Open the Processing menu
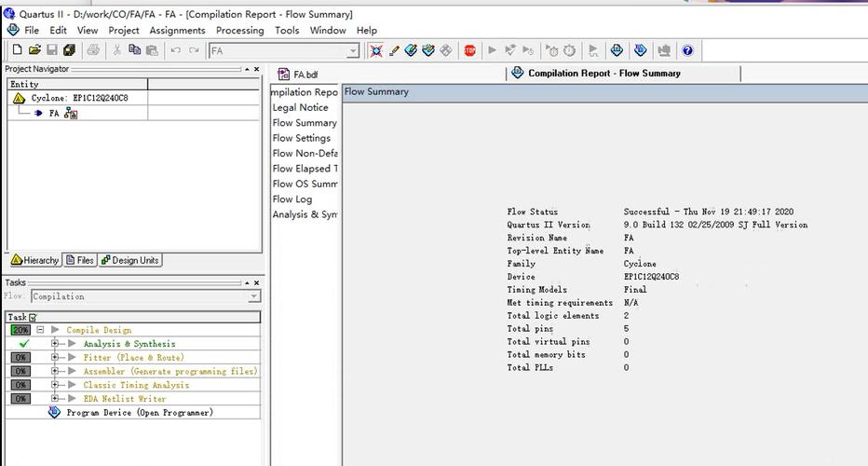 239,31
